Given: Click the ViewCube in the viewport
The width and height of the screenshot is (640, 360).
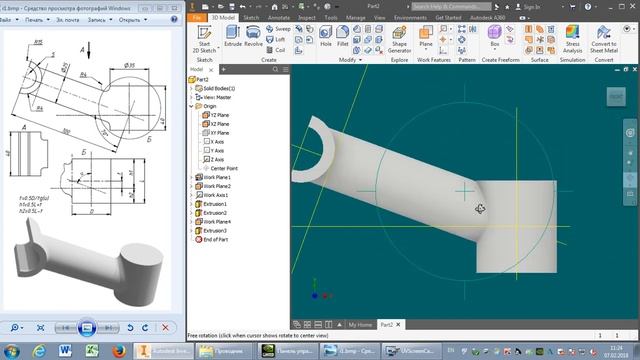Looking at the screenshot, I should click(616, 97).
